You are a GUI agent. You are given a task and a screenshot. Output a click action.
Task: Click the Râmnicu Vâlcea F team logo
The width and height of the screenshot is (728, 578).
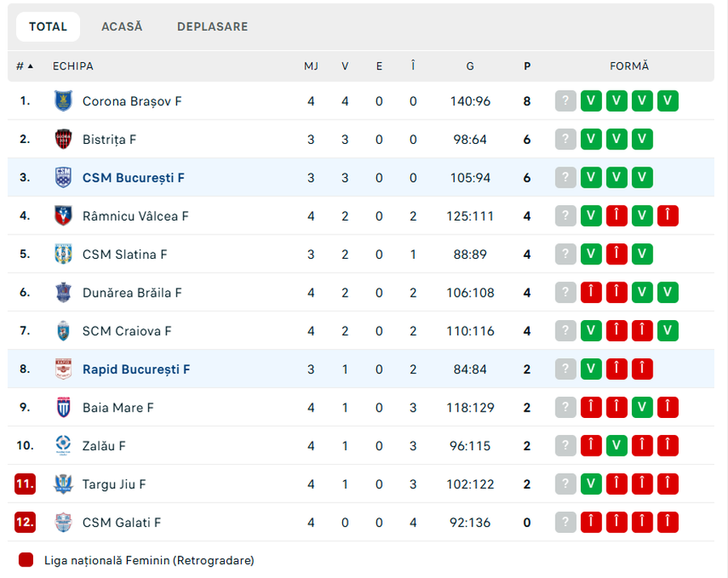pyautogui.click(x=63, y=216)
